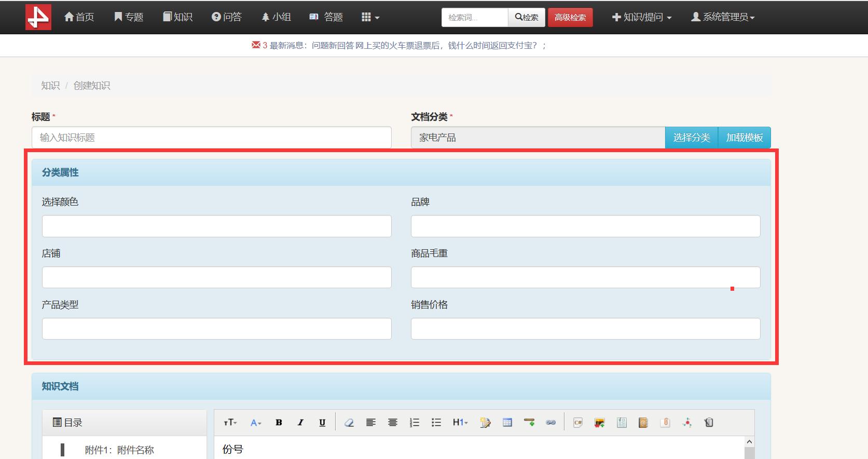Image resolution: width=868 pixels, height=459 pixels.
Task: Click the red site logo
Action: click(38, 17)
